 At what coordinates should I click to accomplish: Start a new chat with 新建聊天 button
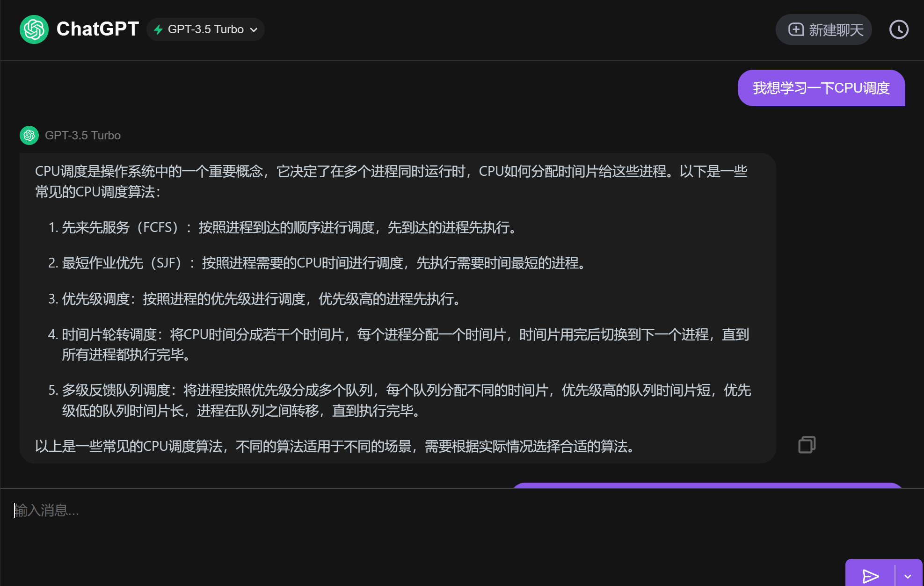(823, 29)
